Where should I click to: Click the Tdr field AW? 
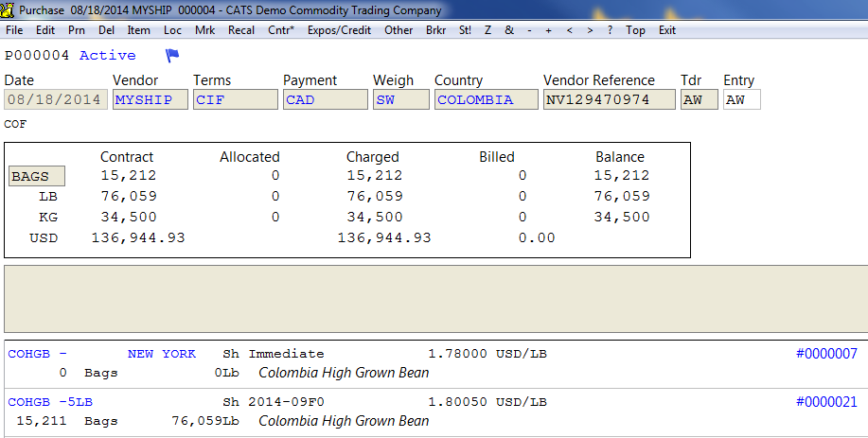click(x=700, y=99)
